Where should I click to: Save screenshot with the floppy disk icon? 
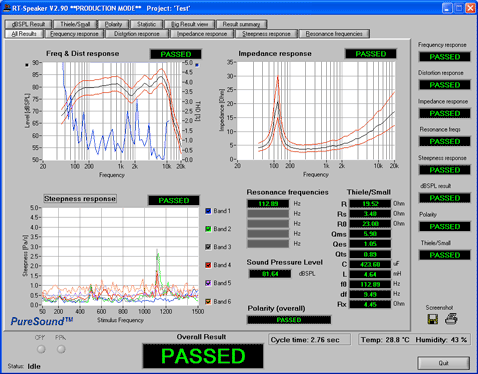pos(433,319)
